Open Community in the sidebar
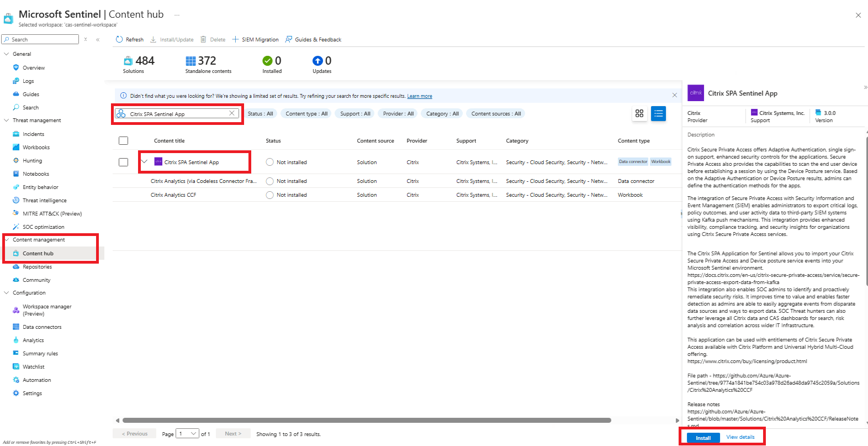 pos(36,280)
